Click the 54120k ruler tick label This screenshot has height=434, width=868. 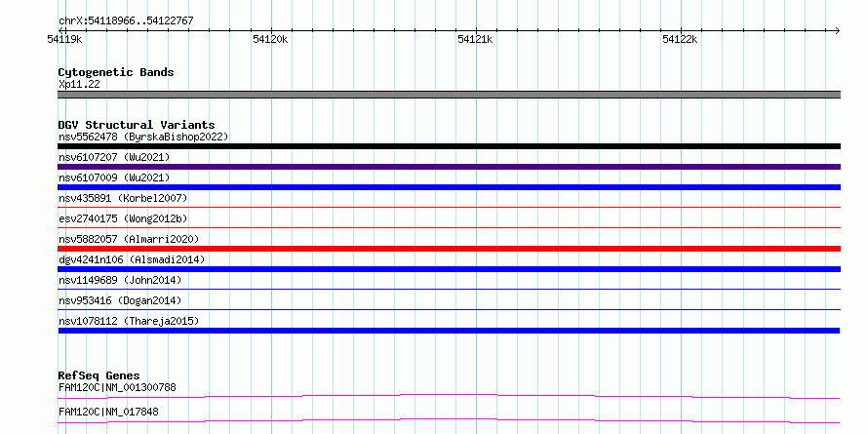271,39
